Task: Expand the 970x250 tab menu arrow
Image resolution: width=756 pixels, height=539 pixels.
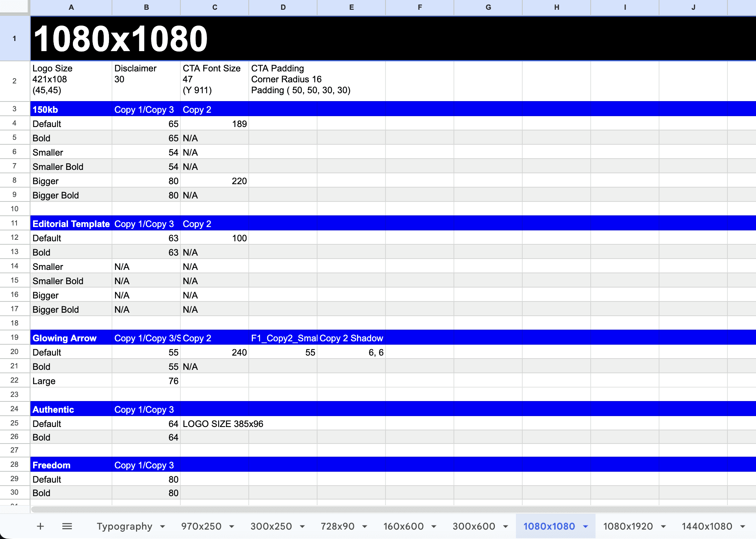Action: coord(232,527)
